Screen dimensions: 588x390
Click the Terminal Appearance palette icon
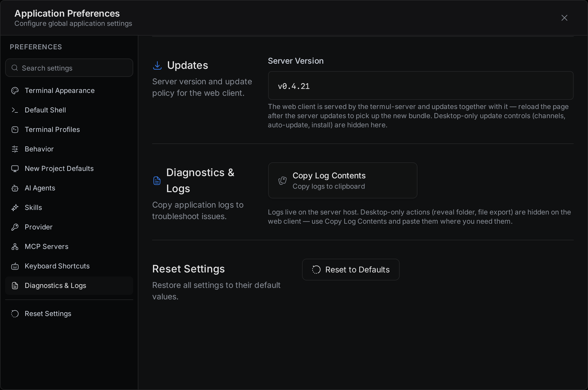[15, 91]
